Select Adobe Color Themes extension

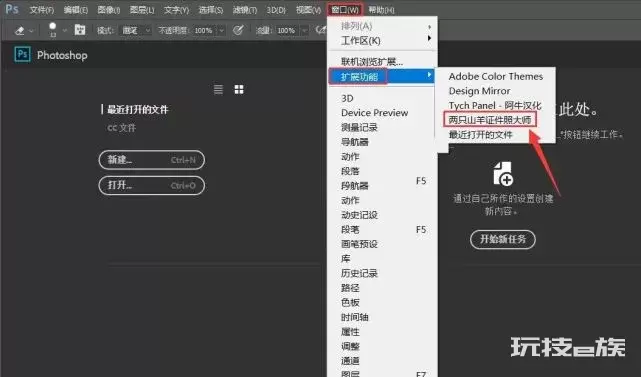495,76
